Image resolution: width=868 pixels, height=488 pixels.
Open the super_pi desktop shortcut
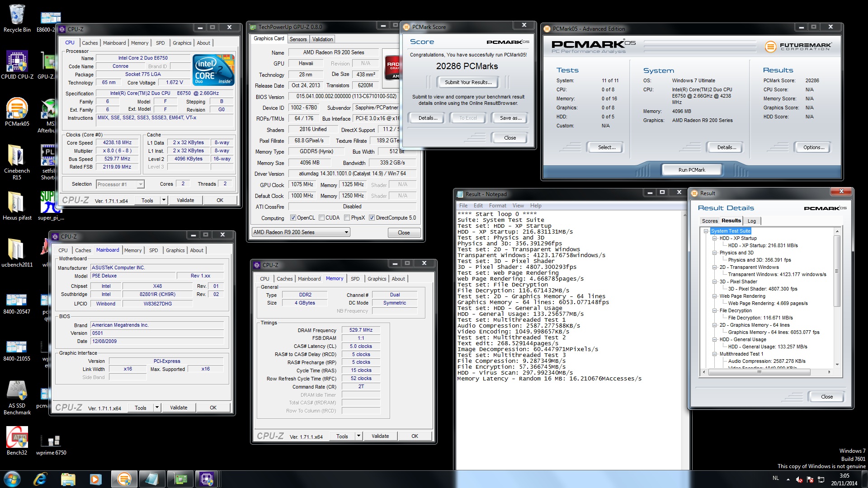pyautogui.click(x=51, y=206)
